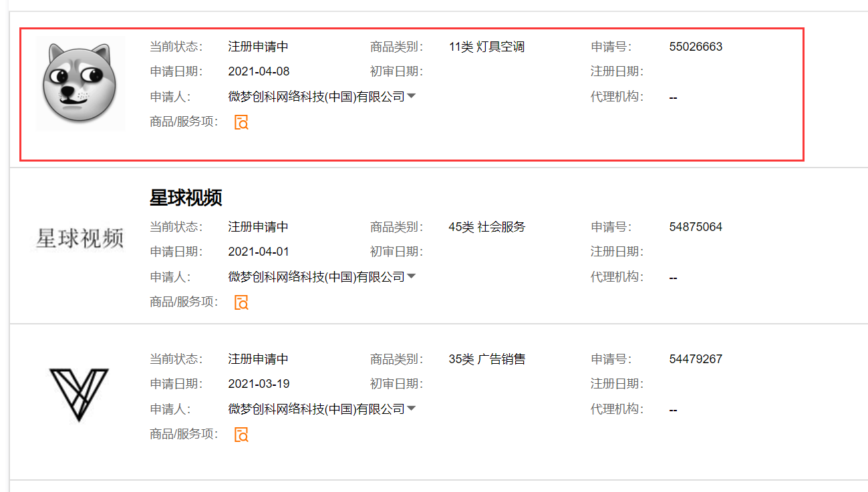Click status 注册申请中 in 55026663 row
Viewport: 868px width, 492px height.
pos(258,47)
